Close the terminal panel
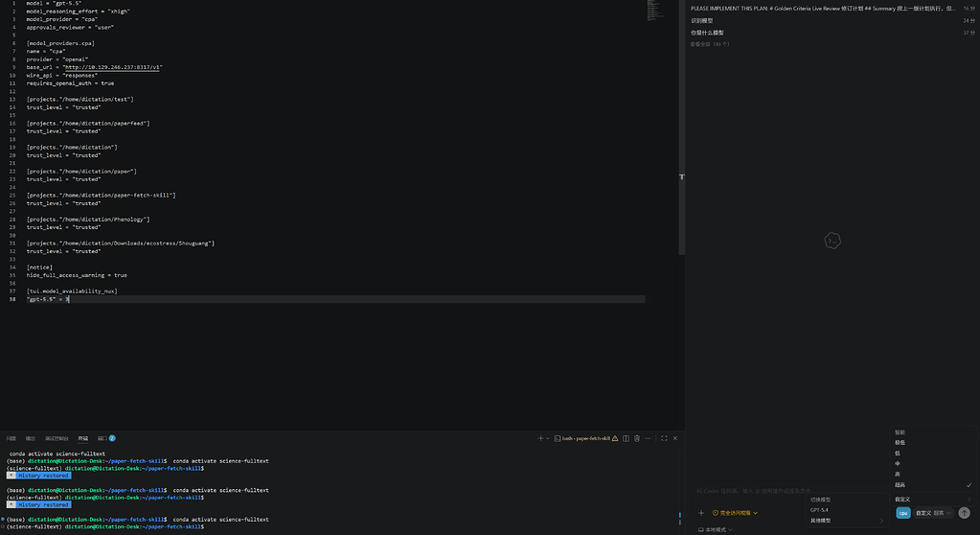Viewport: 980px width, 535px height. [675, 438]
